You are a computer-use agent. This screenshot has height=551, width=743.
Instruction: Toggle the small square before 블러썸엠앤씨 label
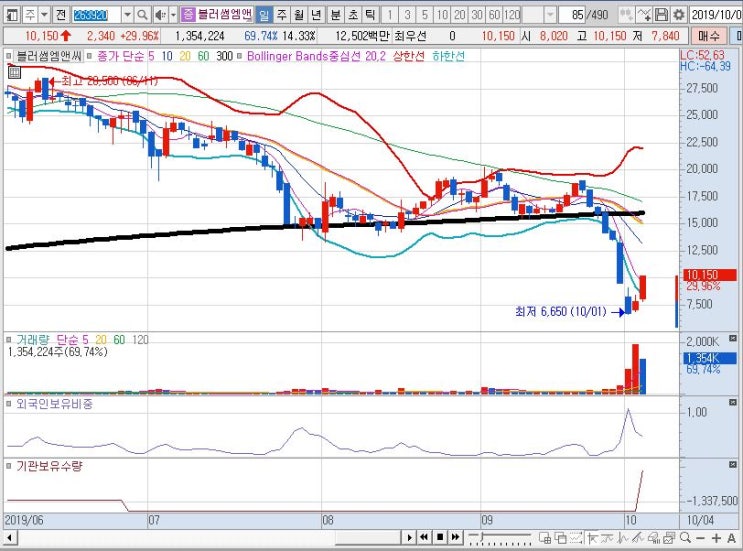(9, 56)
